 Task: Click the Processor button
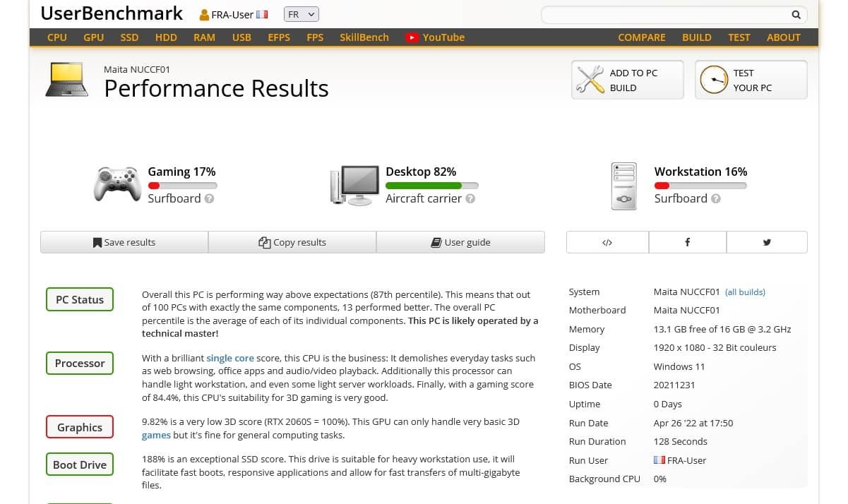[x=80, y=363]
